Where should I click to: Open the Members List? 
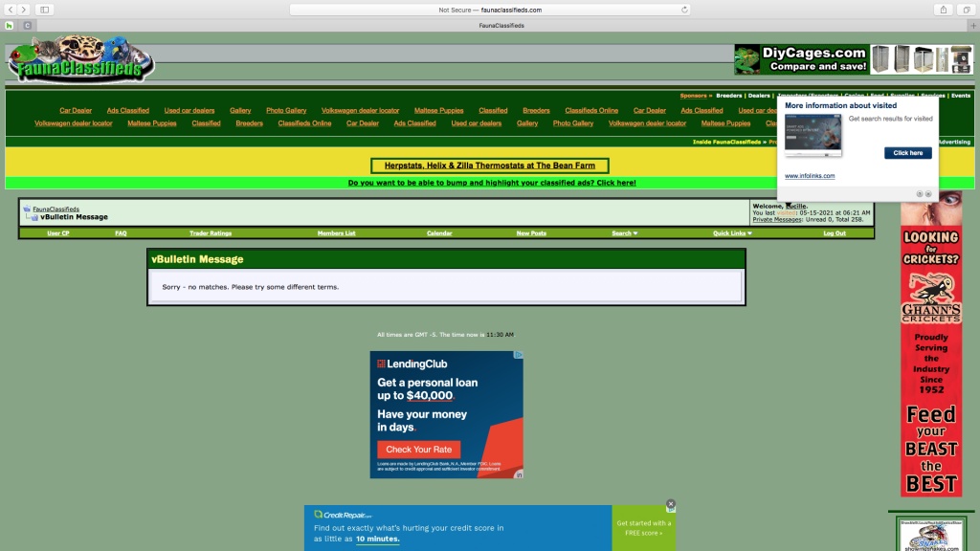click(x=336, y=233)
